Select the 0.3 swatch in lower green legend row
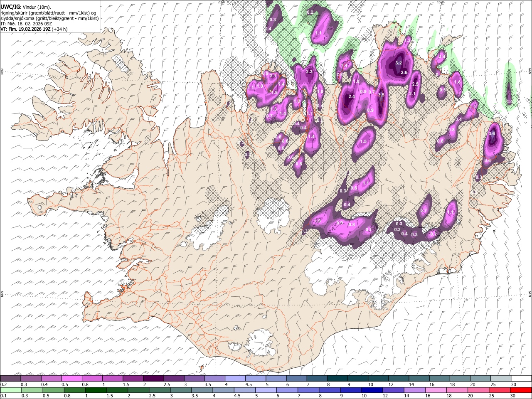The image size is (532, 399). 32,390
